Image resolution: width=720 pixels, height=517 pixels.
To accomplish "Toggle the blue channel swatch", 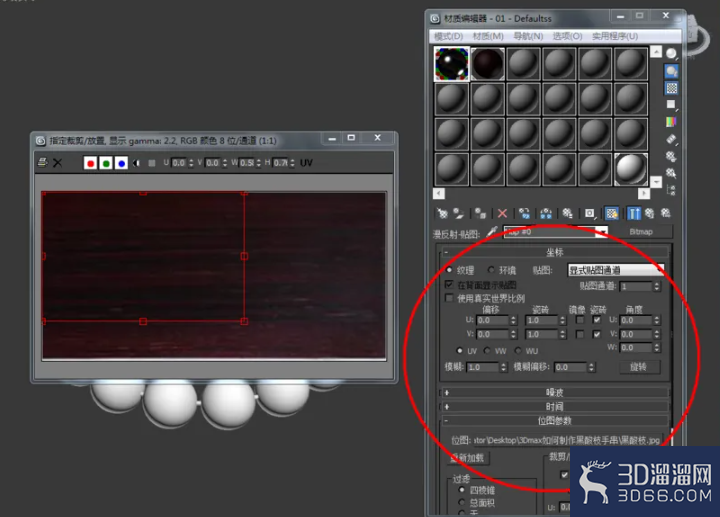I will (x=121, y=163).
